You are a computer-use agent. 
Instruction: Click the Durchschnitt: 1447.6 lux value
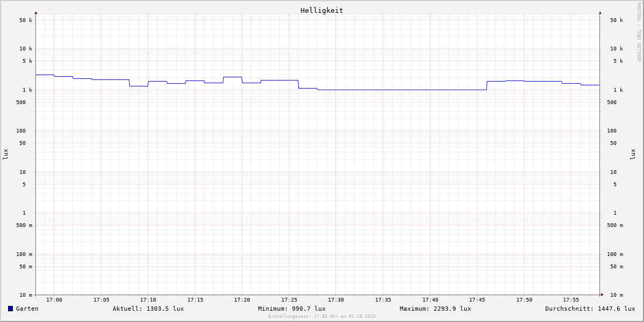click(x=590, y=309)
